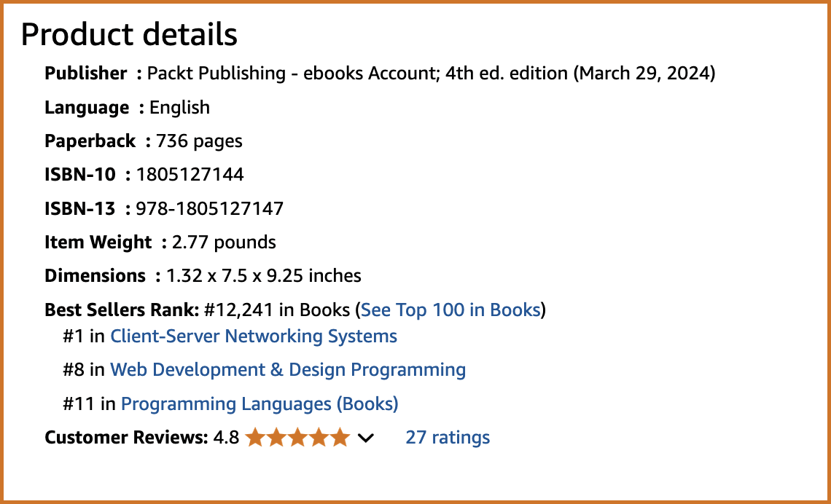
Task: Expand the rating breakdown chevron arrow
Action: click(366, 438)
